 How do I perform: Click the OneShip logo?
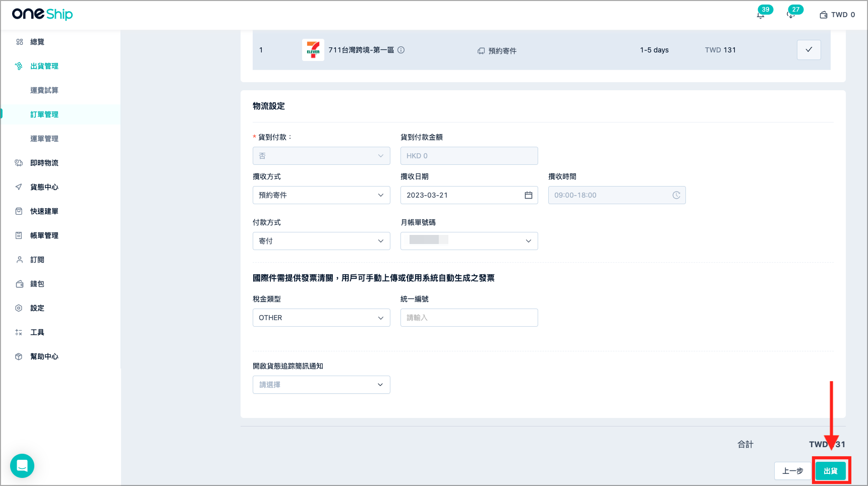42,14
